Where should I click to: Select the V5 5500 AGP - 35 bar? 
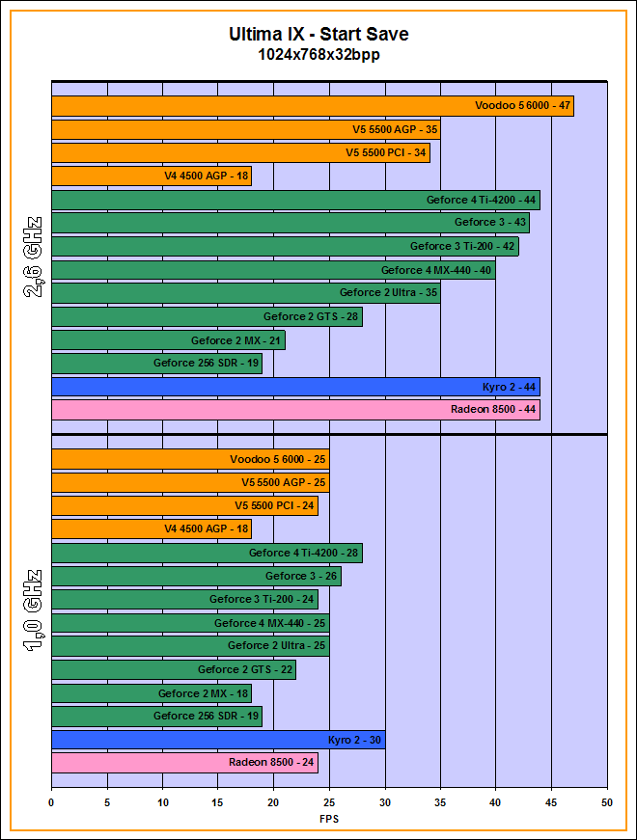pos(245,129)
